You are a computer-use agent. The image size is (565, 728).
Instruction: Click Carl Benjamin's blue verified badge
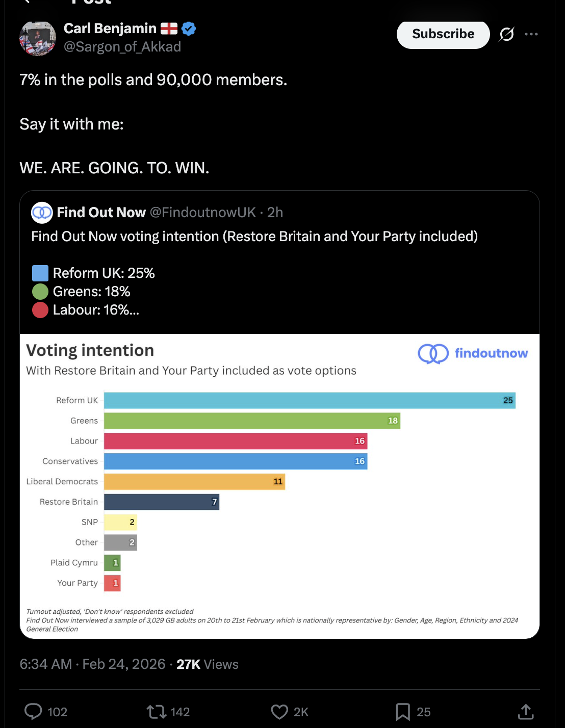pyautogui.click(x=189, y=29)
